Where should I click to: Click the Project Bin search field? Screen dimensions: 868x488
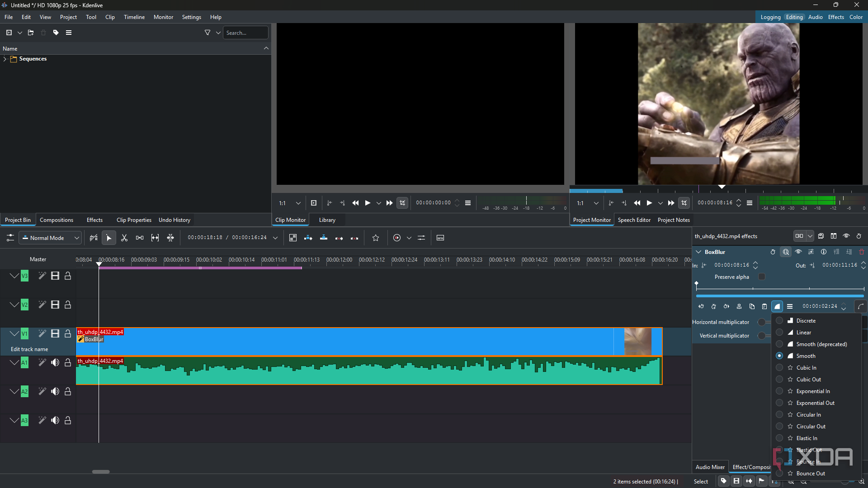(x=245, y=33)
